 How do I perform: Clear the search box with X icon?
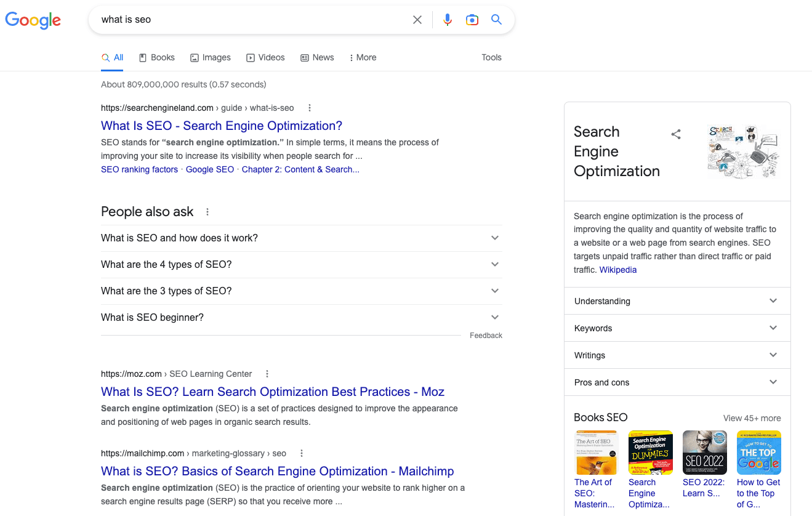[417, 20]
